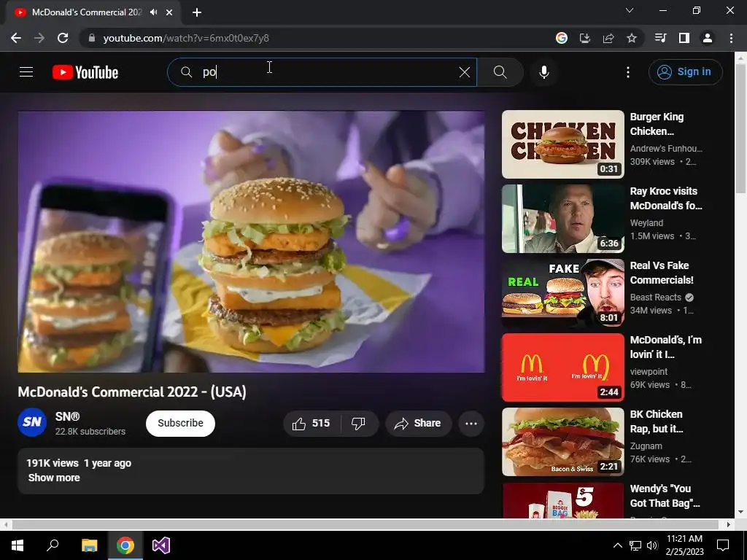Open the tab search dropdown chevron
This screenshot has width=747, height=560.
[x=630, y=10]
